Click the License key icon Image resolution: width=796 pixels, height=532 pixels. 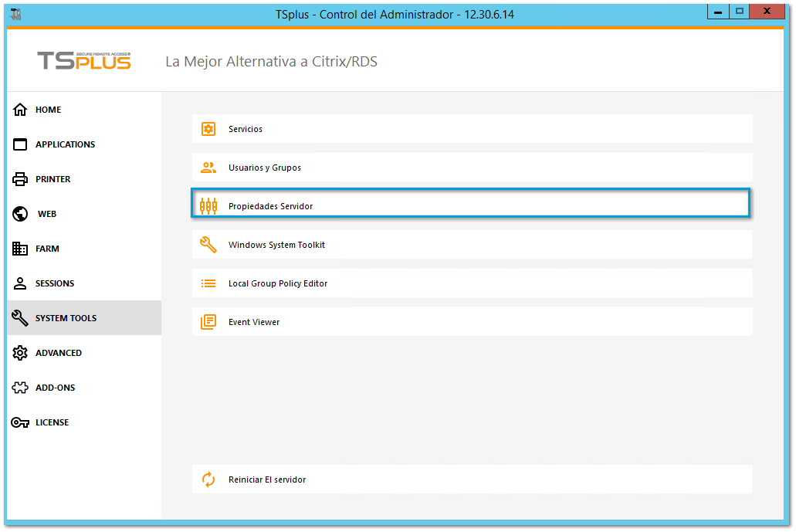click(20, 422)
